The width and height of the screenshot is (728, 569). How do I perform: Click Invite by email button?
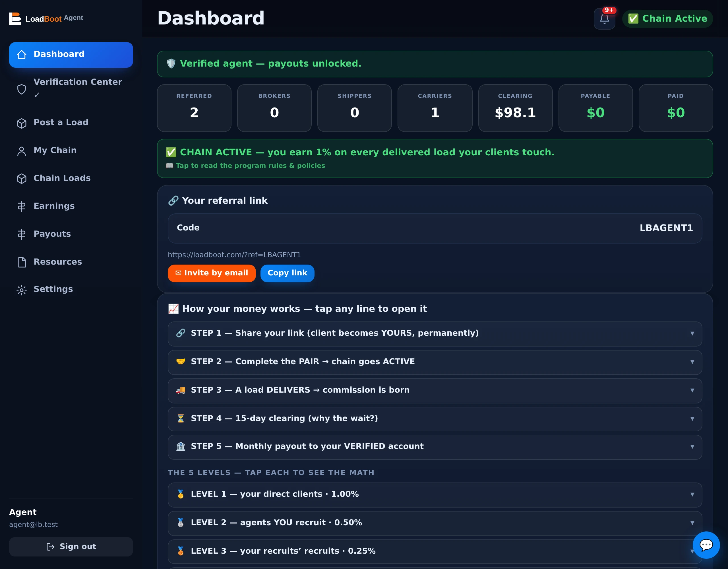pos(212,273)
